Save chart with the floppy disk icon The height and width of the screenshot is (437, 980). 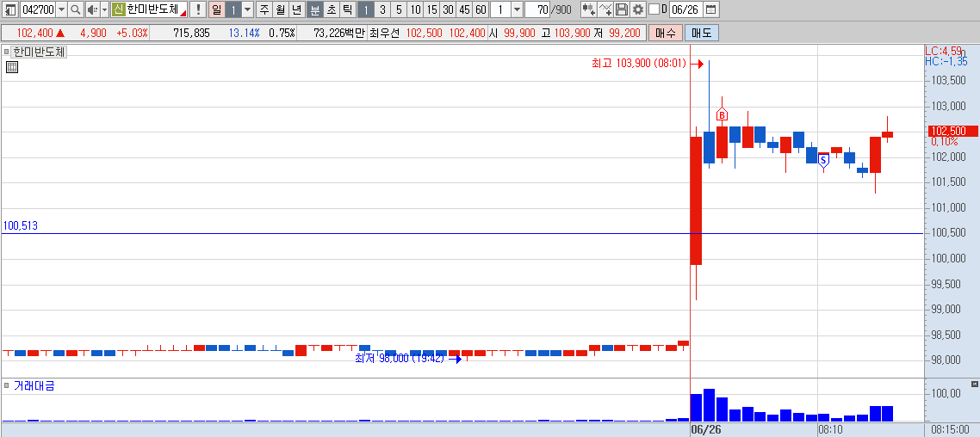tap(621, 9)
